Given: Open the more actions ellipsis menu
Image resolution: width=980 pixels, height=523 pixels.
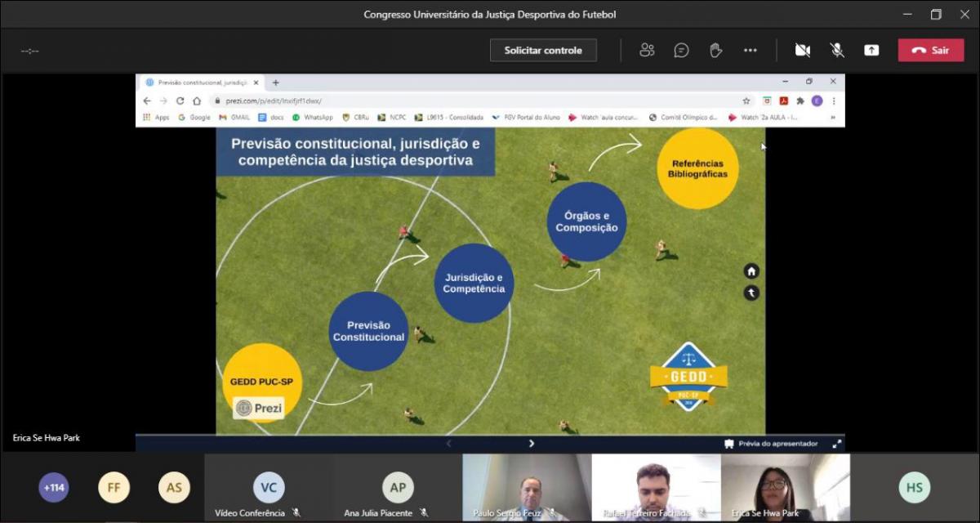Looking at the screenshot, I should pyautogui.click(x=750, y=51).
